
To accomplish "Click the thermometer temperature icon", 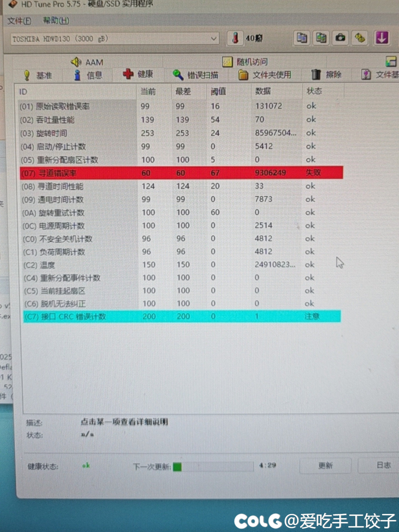I will (235, 38).
